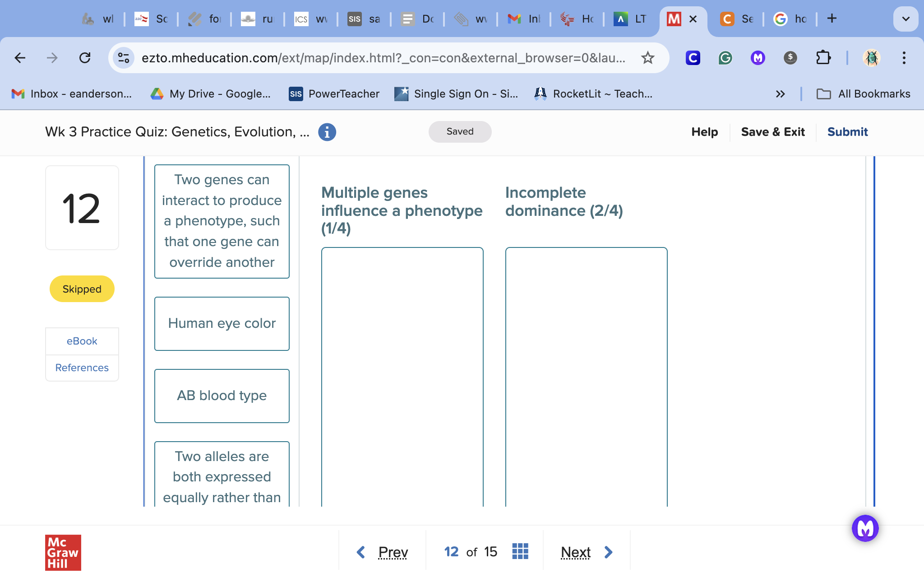Open the browser extensions puzzle icon
Screen dimensions: 924x578
click(823, 58)
